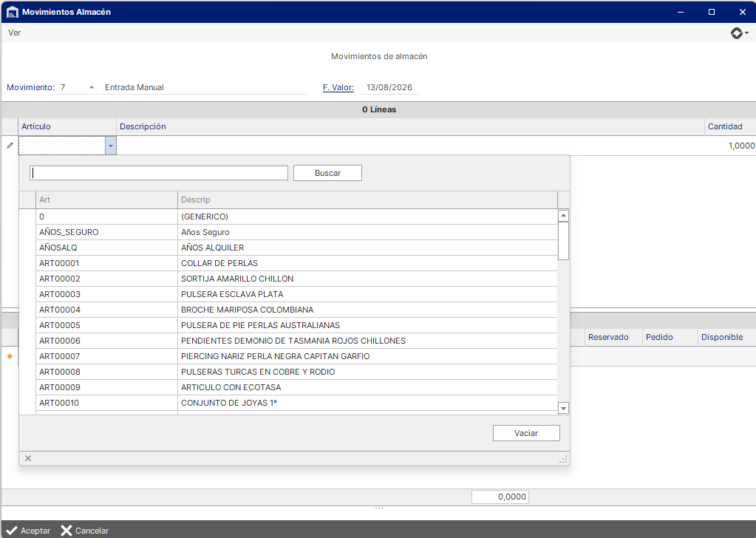Screen dimensions: 756x538
Task: Open the F. Valor link
Action: pyautogui.click(x=338, y=88)
